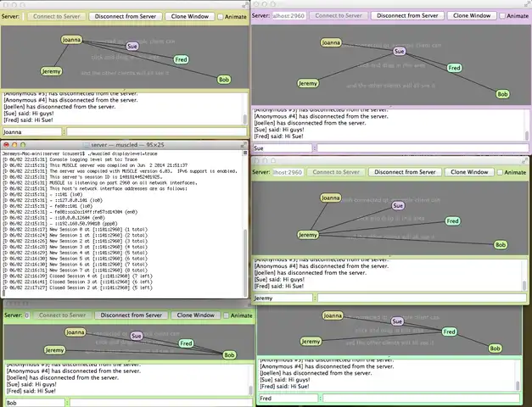Focus chat message field in Fred's window

coord(421,399)
